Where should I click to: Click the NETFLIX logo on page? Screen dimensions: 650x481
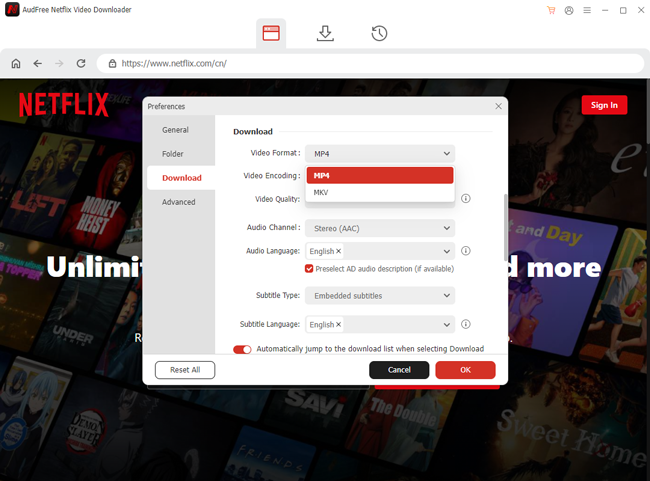[64, 104]
